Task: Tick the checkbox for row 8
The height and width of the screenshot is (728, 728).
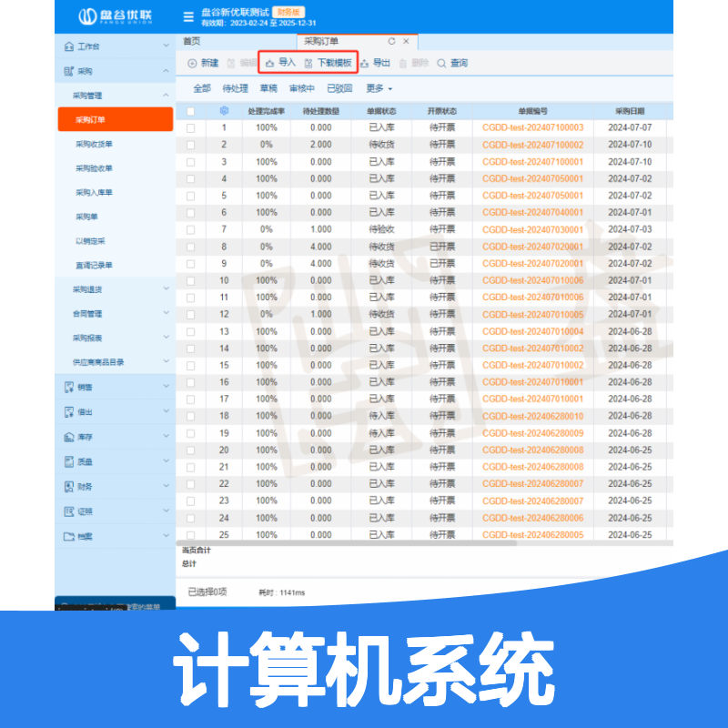Action: [190, 247]
